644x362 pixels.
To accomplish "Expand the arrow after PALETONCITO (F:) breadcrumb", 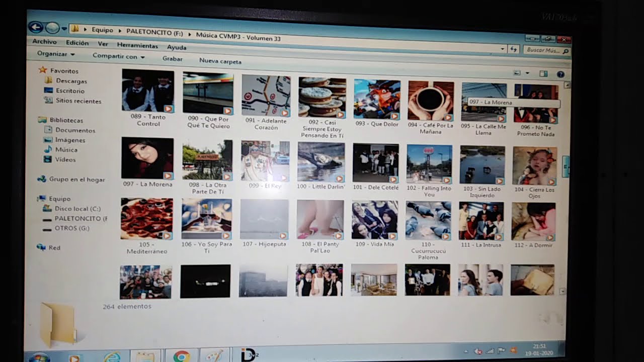I will pyautogui.click(x=190, y=34).
